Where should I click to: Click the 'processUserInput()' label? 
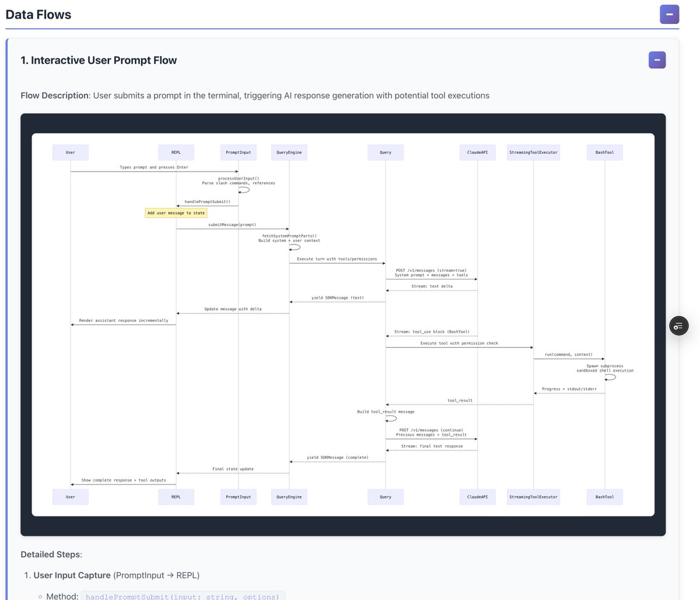(x=238, y=178)
